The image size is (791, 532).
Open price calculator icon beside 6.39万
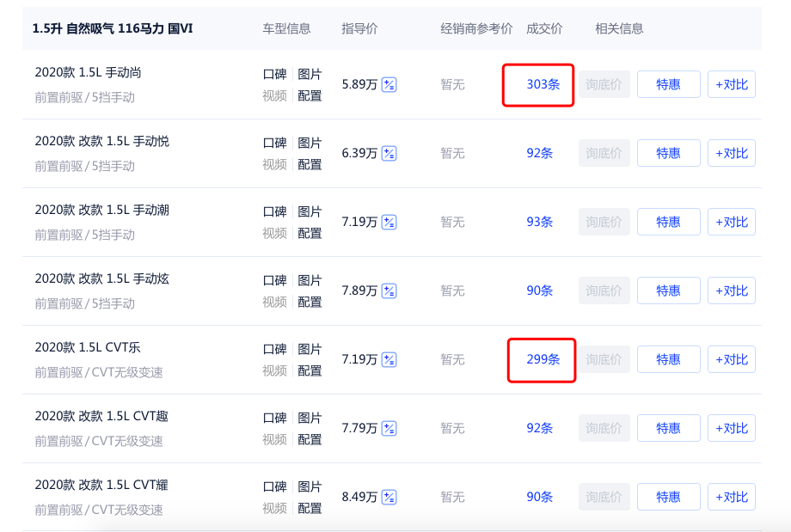pyautogui.click(x=389, y=153)
